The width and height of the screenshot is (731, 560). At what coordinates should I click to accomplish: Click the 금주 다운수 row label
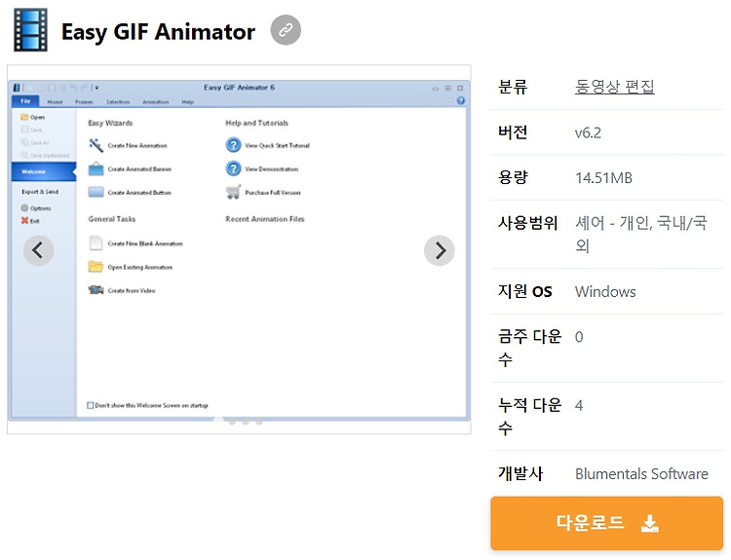click(529, 348)
